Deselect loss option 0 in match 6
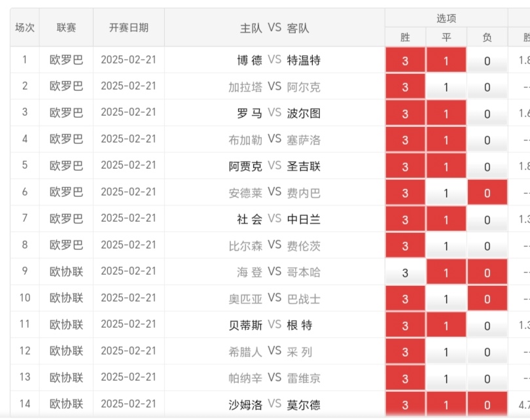Viewport: 530px width, 420px height. point(487,193)
